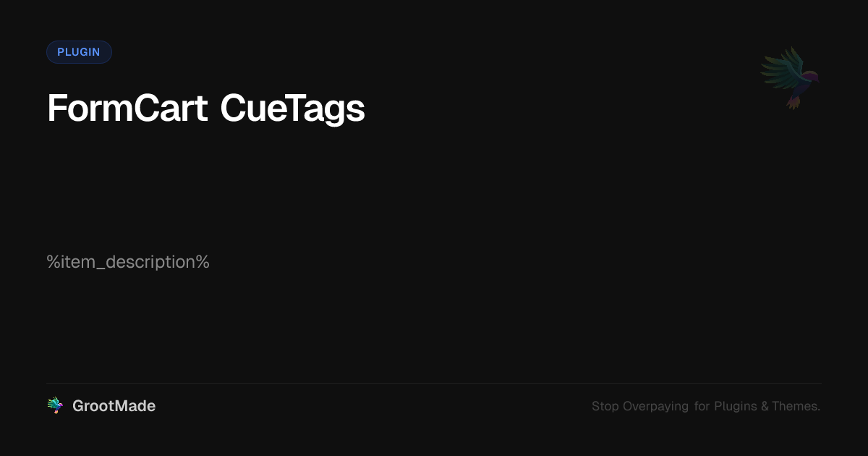
Task: Select the blue PLUGIN badge
Action: pos(79,52)
